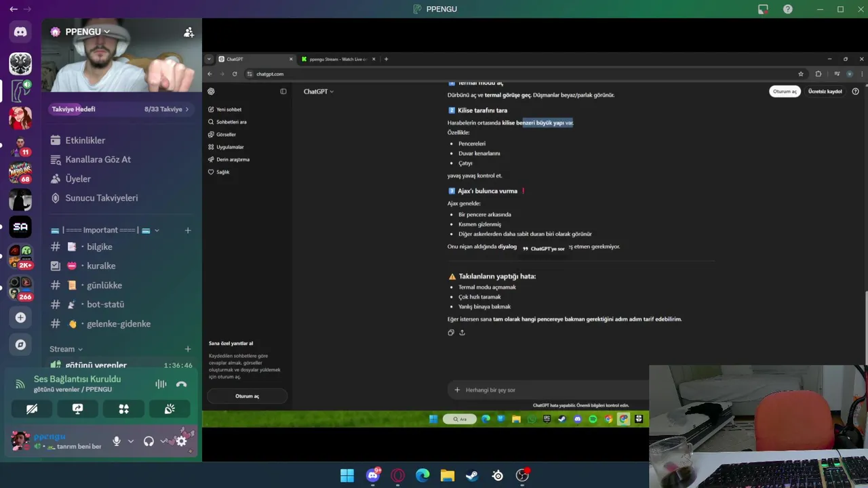
Task: Open tab search arrow in streamed Chrome
Action: (209, 59)
